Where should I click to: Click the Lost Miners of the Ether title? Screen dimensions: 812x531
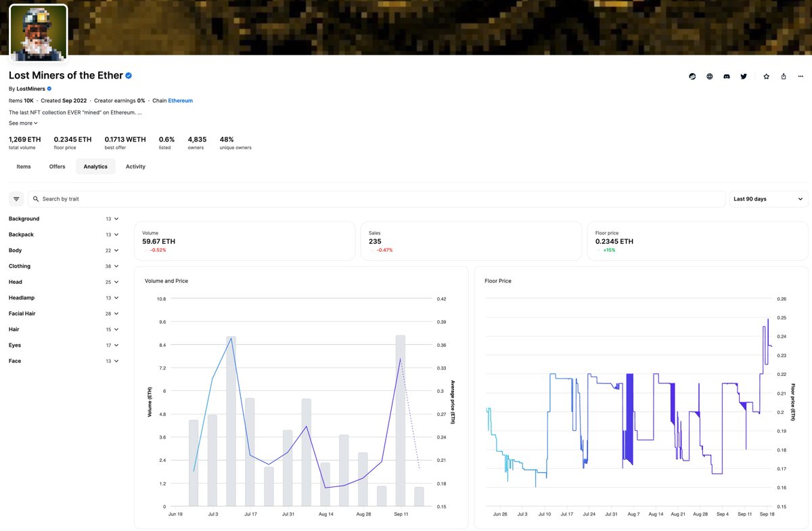(x=66, y=76)
